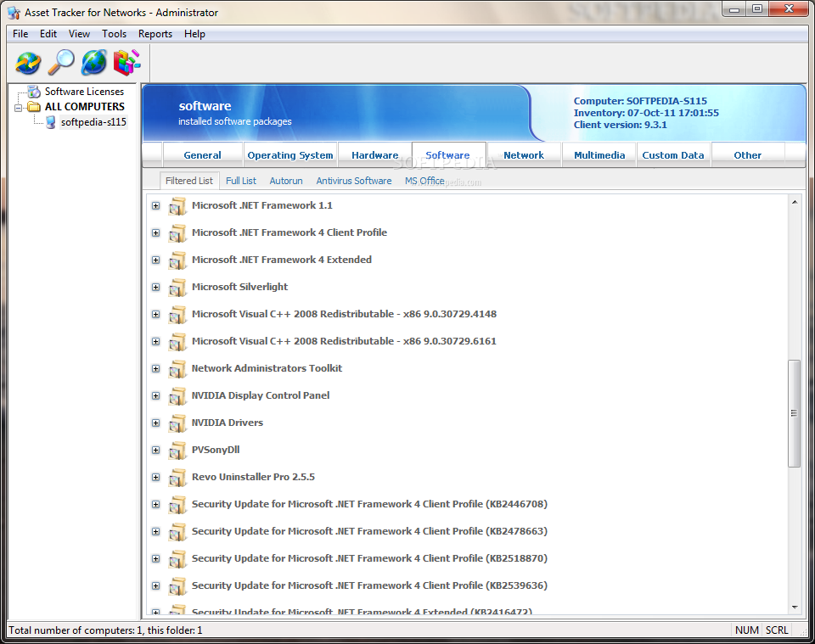The image size is (815, 644).
Task: Click the magnifying glass search icon
Action: [x=61, y=63]
